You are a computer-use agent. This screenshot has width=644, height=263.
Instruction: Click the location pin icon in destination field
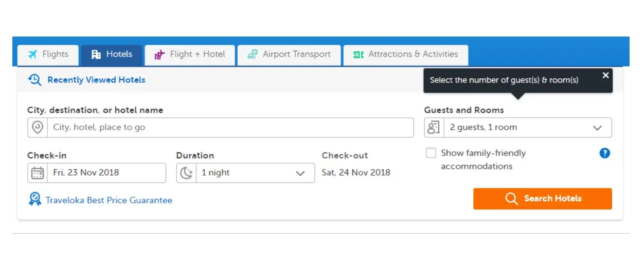(x=38, y=127)
